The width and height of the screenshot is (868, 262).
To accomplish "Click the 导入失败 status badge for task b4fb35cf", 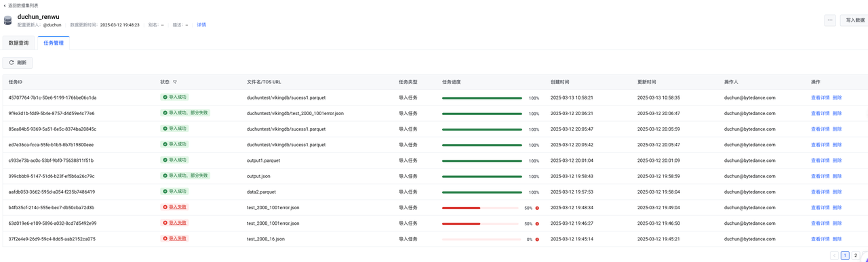I will tap(174, 207).
